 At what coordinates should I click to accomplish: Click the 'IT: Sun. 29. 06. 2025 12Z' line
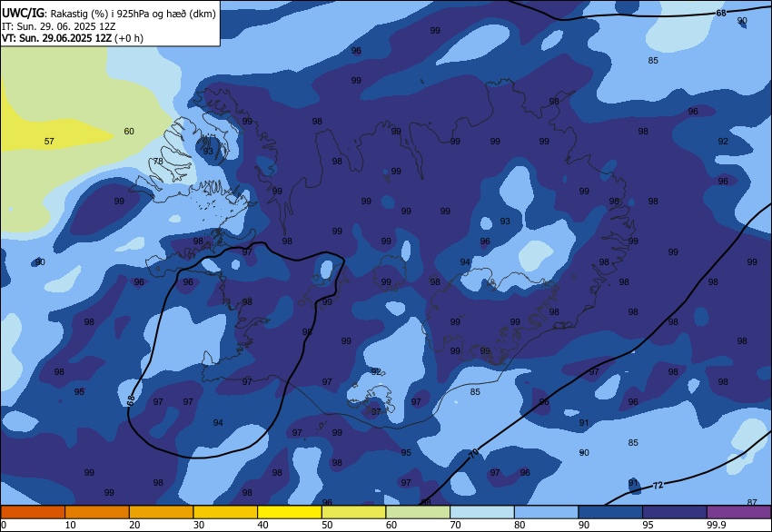coord(59,26)
